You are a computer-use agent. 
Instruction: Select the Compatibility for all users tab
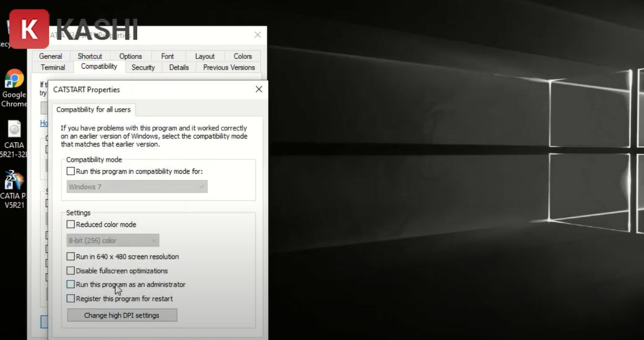(x=93, y=109)
